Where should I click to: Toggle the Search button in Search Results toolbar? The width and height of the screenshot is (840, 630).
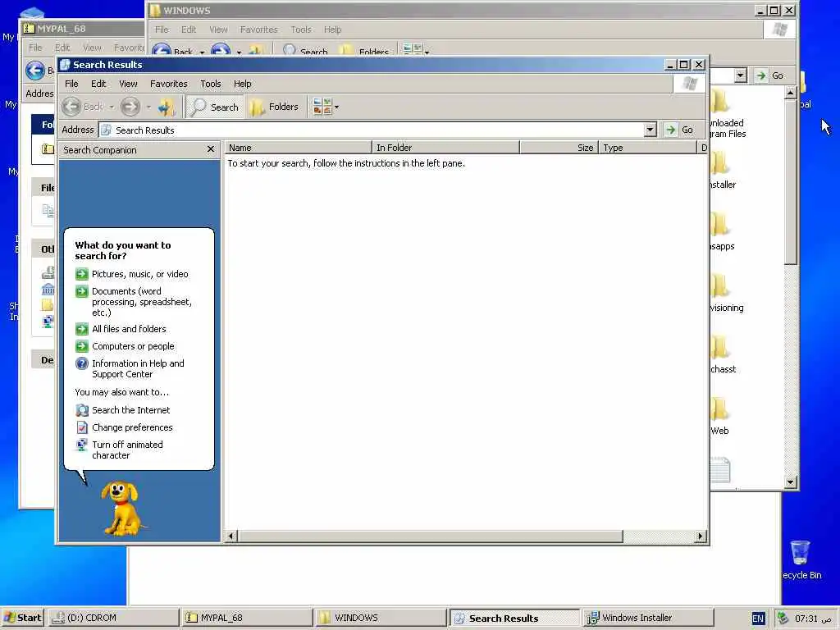215,107
